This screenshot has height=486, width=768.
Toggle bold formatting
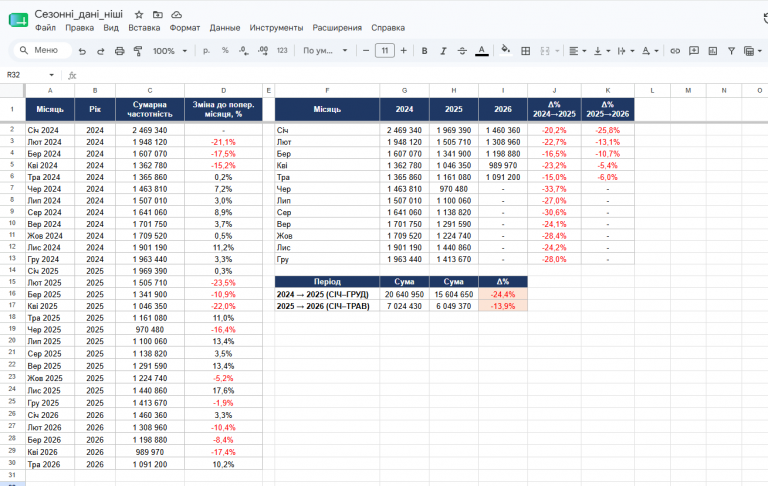(x=424, y=51)
